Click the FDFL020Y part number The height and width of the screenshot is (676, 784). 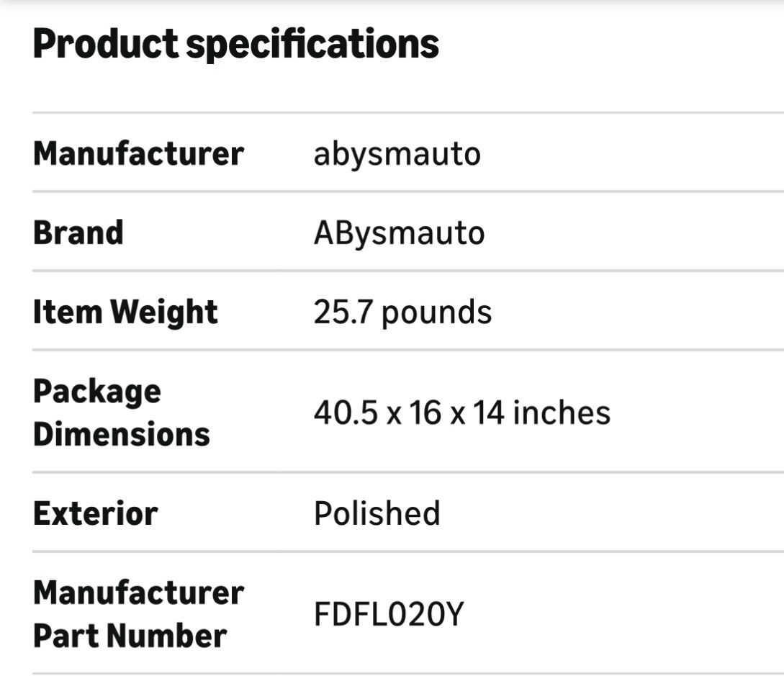[389, 614]
